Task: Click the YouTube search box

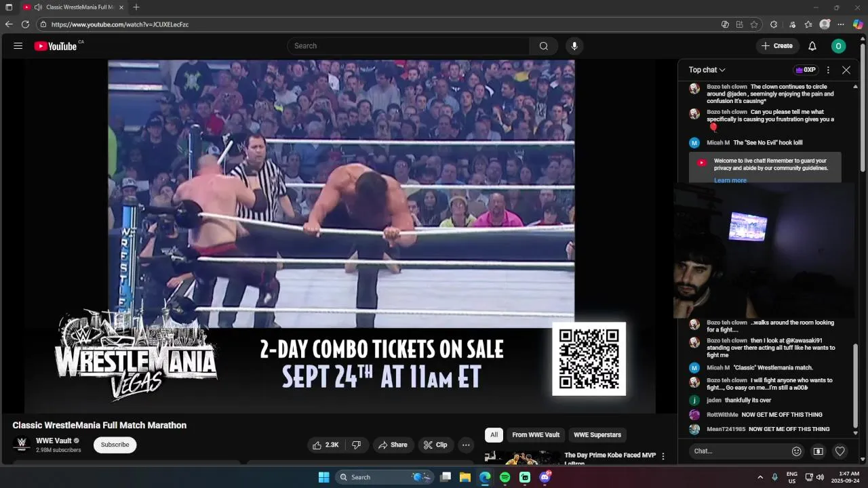Action: [x=408, y=46]
